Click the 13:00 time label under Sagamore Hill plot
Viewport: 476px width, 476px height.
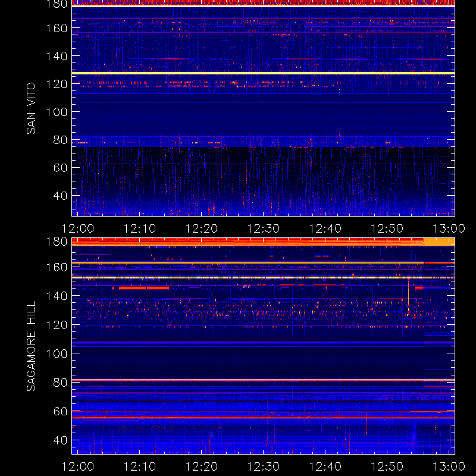(x=449, y=466)
